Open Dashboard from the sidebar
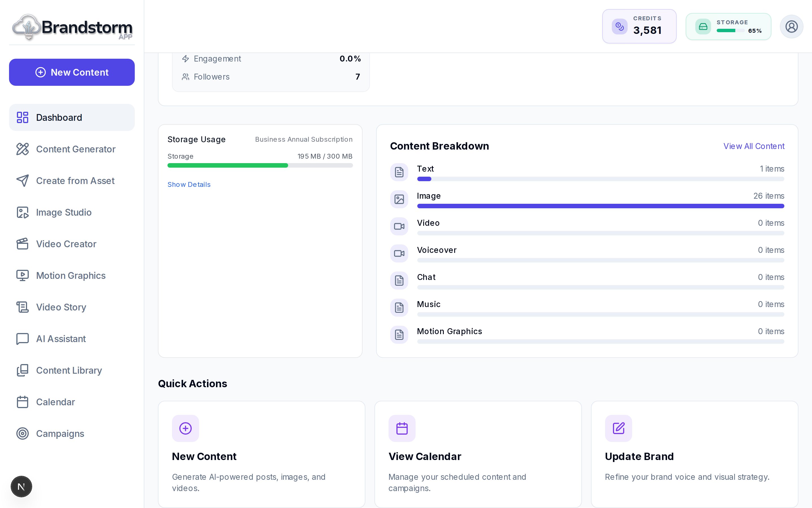This screenshot has width=812, height=508. [72, 118]
